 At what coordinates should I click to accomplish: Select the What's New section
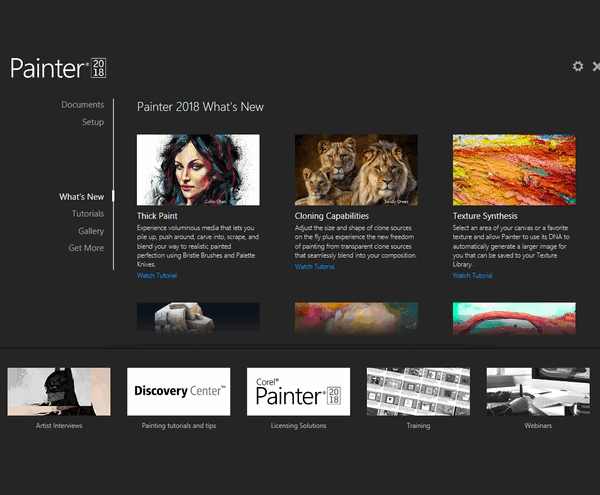[82, 197]
